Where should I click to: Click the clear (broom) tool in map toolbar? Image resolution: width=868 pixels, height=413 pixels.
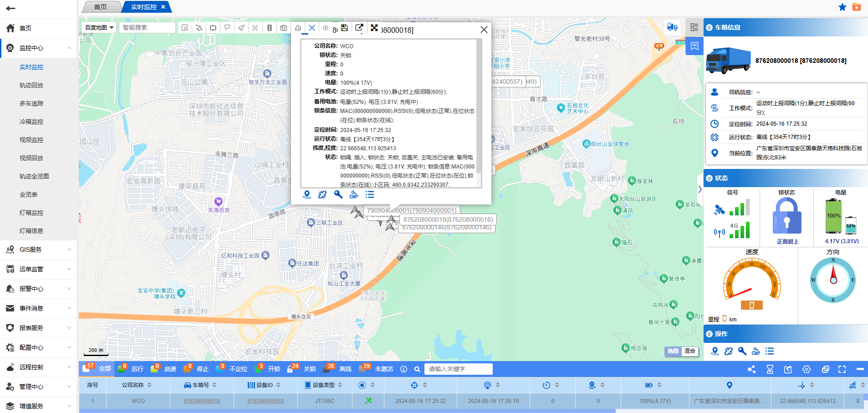241,28
